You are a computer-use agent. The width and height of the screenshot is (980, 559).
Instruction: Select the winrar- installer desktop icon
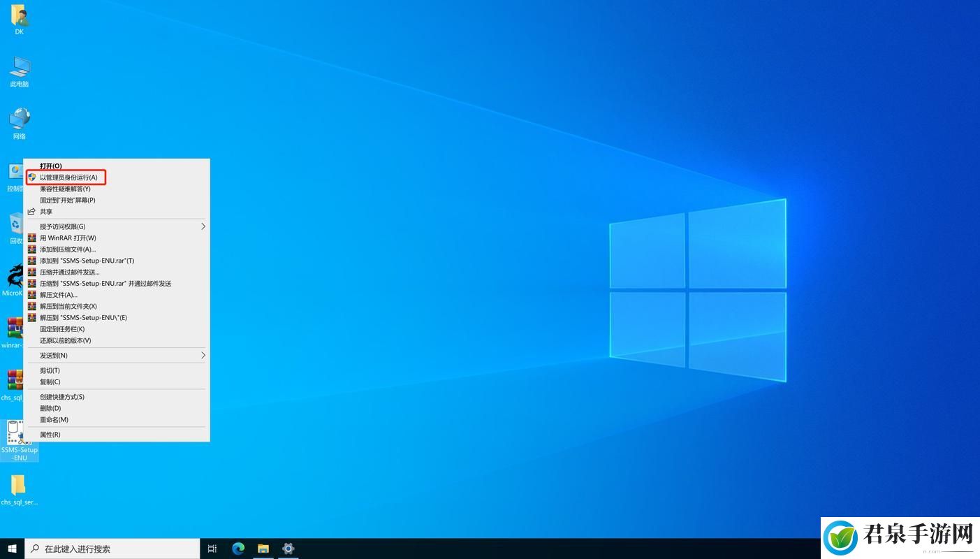[x=13, y=333]
